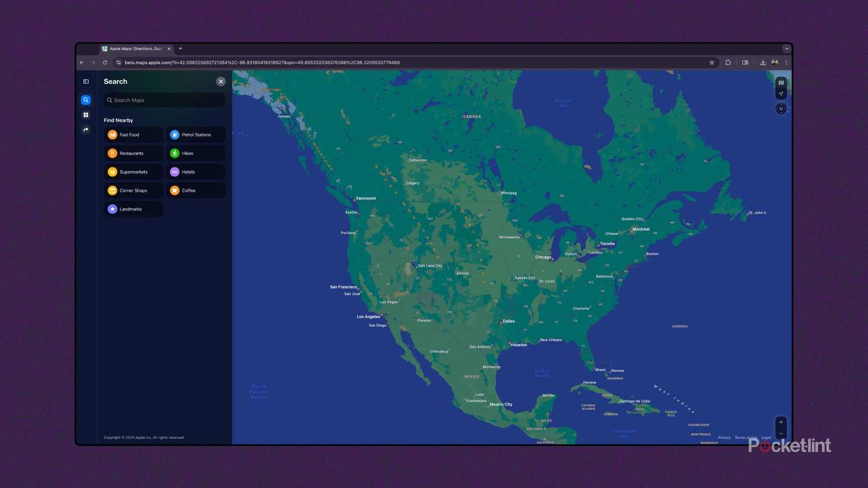Find nearby Petrol Stations
Screen dimensions: 868x488
(196, 135)
